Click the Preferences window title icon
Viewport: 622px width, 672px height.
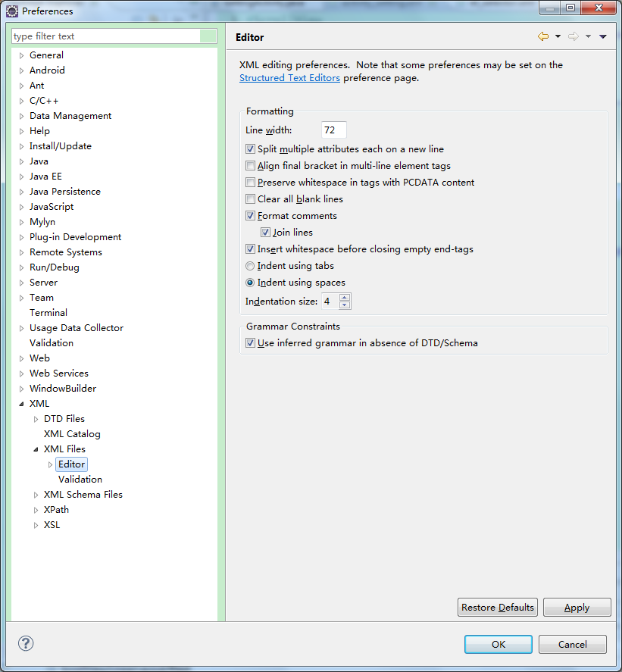(x=12, y=11)
